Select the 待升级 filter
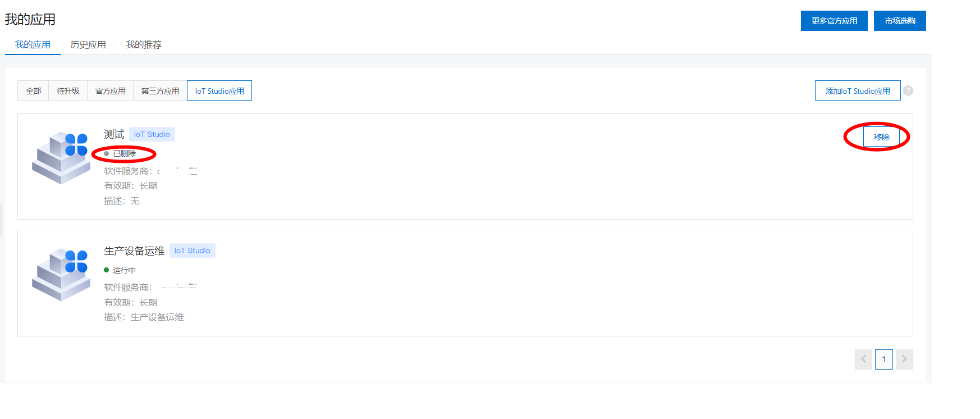The image size is (980, 419). (x=68, y=90)
